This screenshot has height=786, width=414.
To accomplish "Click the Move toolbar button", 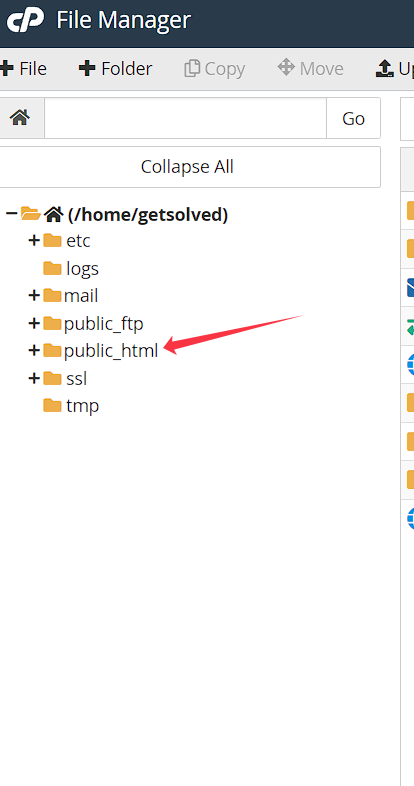I will click(x=311, y=69).
